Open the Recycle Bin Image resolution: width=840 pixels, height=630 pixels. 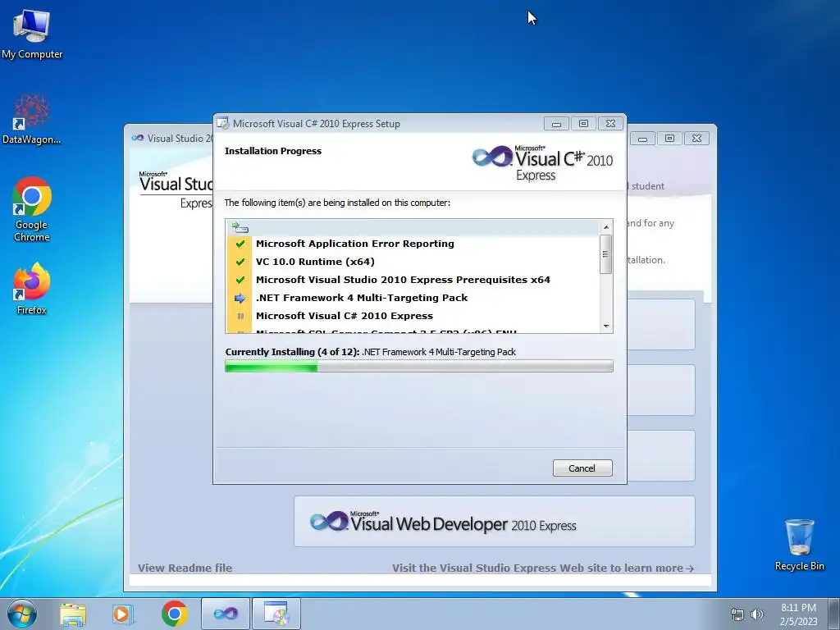coord(799,545)
